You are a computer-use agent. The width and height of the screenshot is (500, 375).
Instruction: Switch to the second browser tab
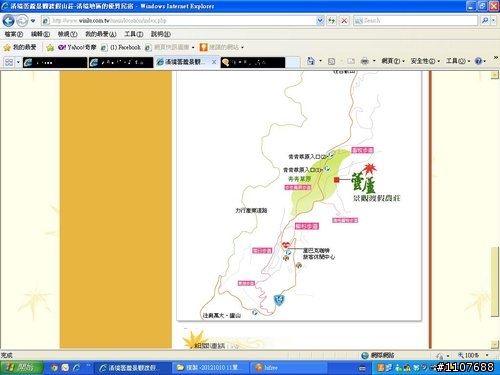click(121, 62)
